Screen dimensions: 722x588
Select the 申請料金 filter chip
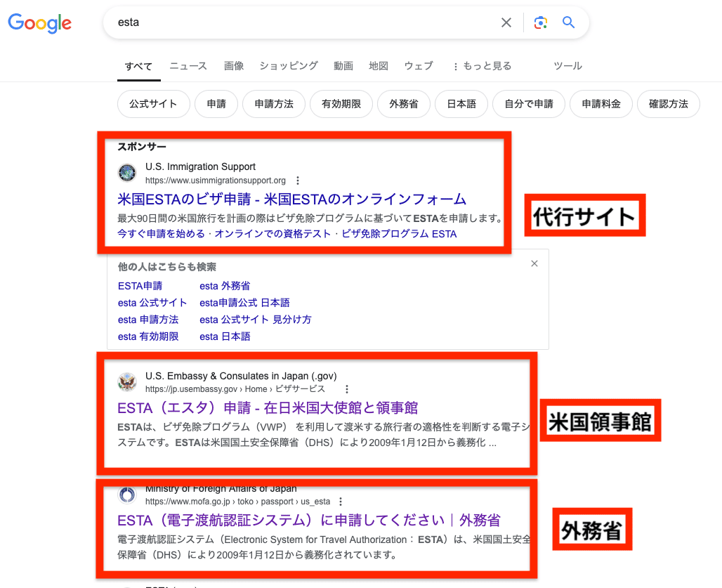pos(601,104)
